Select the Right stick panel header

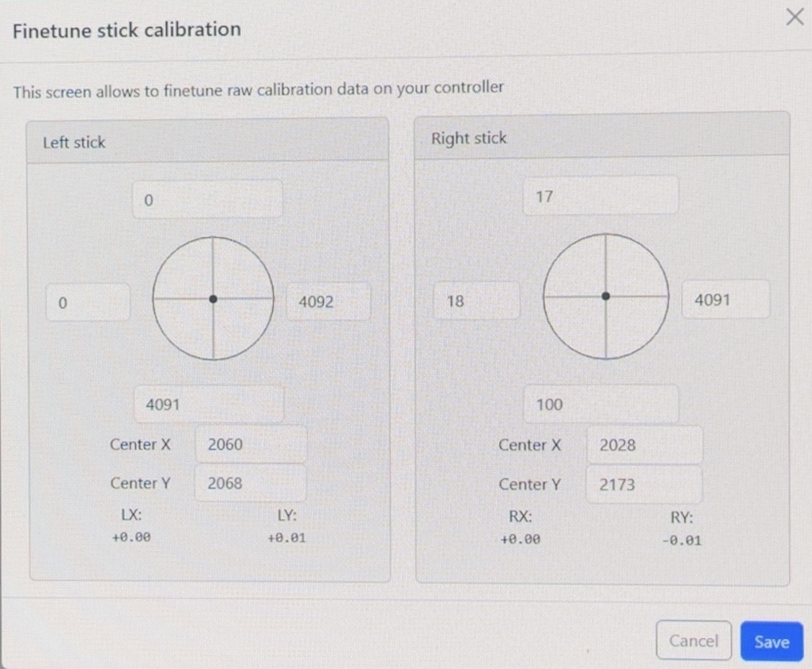pyautogui.click(x=603, y=136)
